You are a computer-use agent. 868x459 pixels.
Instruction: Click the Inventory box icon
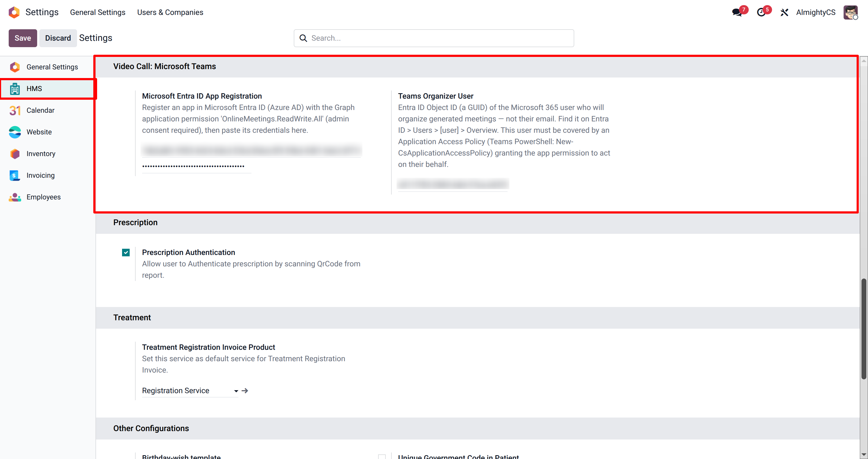pyautogui.click(x=15, y=154)
